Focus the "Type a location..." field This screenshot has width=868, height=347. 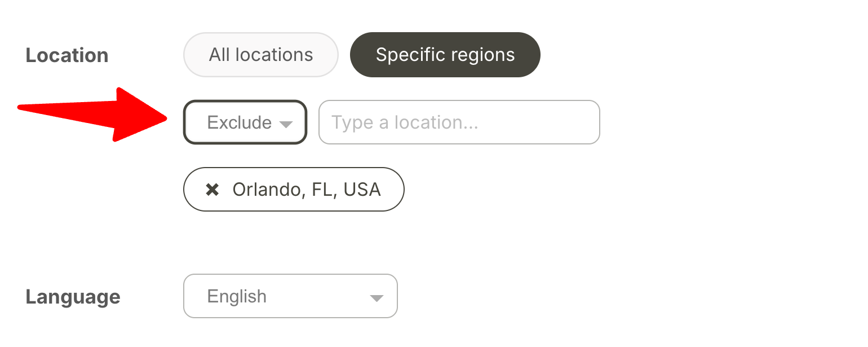tap(459, 122)
